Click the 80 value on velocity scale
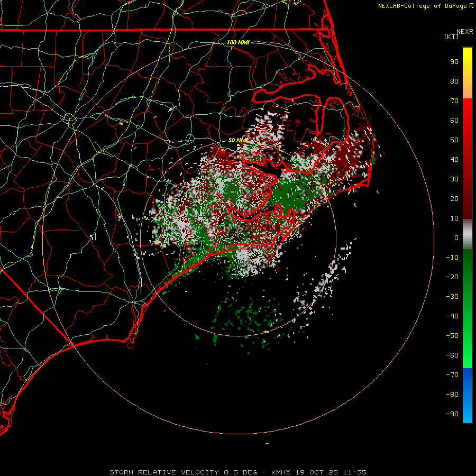 (454, 81)
